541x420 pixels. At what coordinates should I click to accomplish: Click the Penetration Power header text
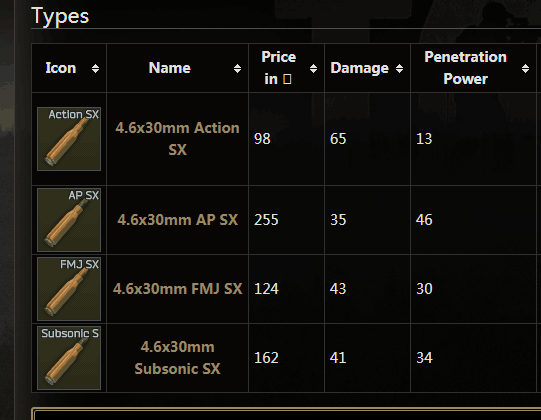465,68
